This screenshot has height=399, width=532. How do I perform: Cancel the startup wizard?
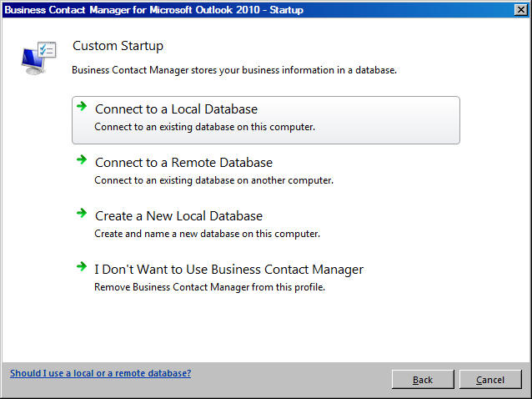pos(490,379)
